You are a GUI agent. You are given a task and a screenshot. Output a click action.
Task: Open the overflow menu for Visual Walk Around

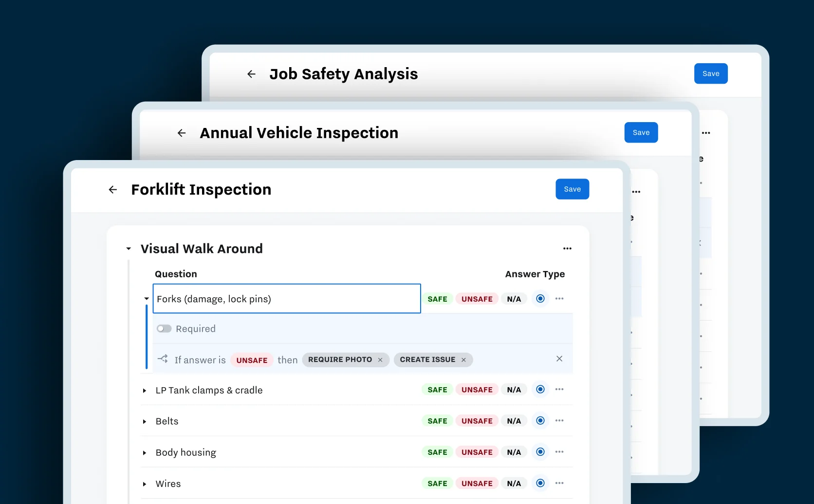point(567,248)
